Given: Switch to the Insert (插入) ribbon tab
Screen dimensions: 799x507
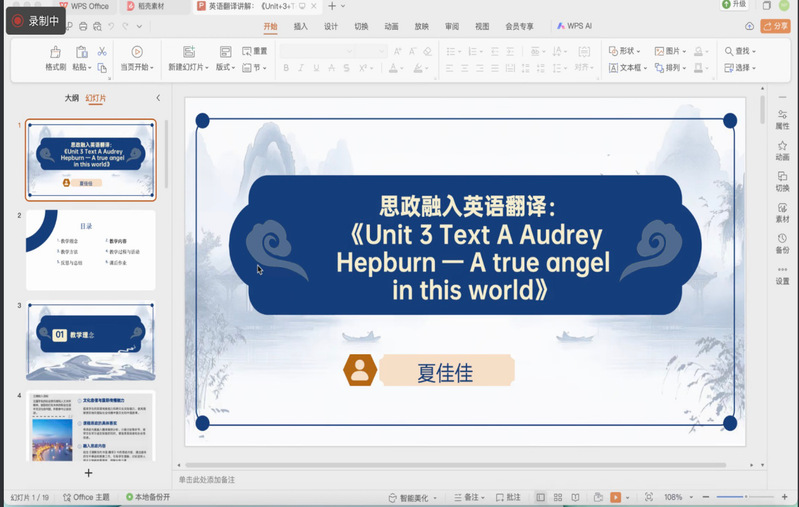Looking at the screenshot, I should pyautogui.click(x=301, y=27).
